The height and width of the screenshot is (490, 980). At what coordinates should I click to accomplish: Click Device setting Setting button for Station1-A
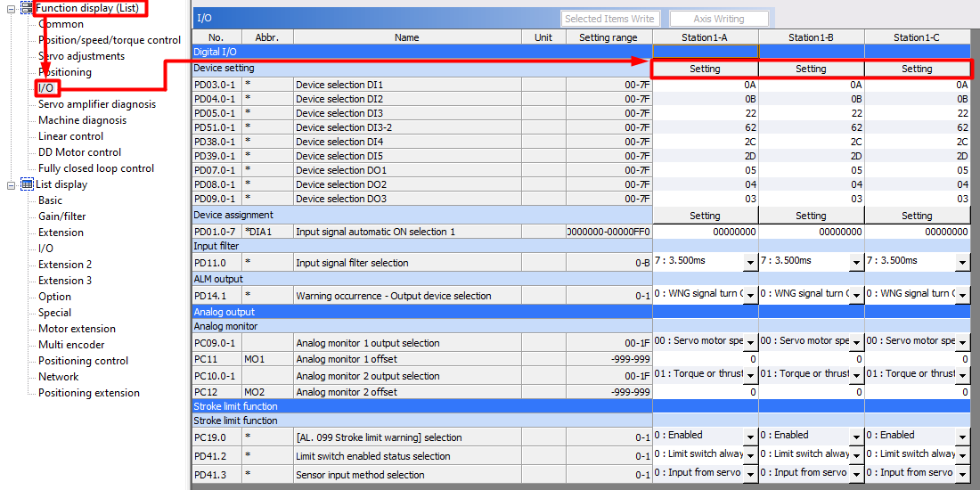705,69
